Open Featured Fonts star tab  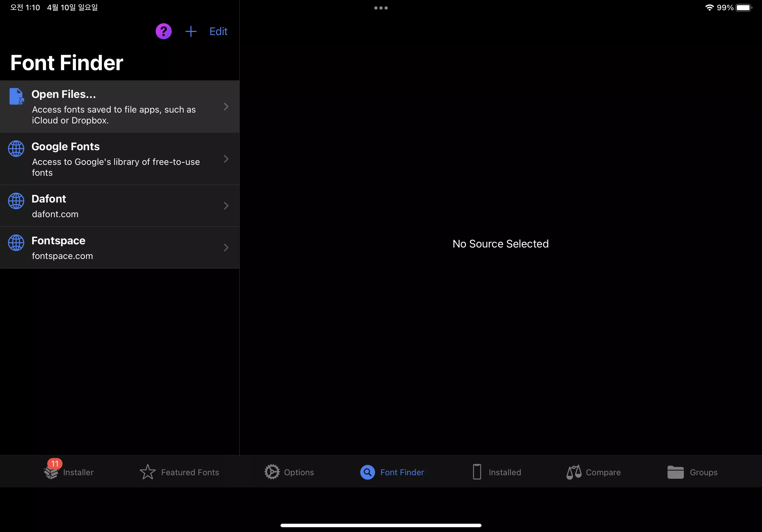tap(180, 472)
